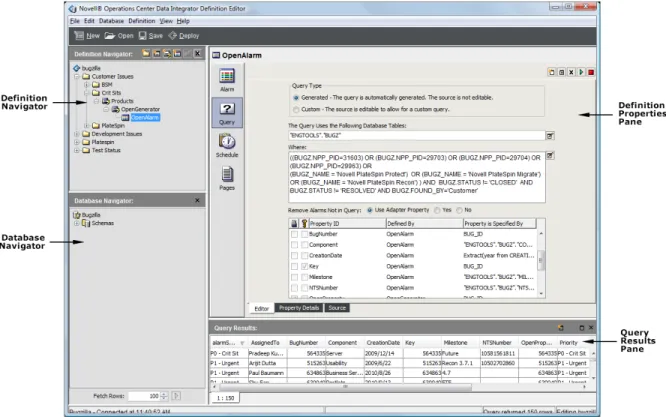Click the Open toolbar button

(119, 36)
